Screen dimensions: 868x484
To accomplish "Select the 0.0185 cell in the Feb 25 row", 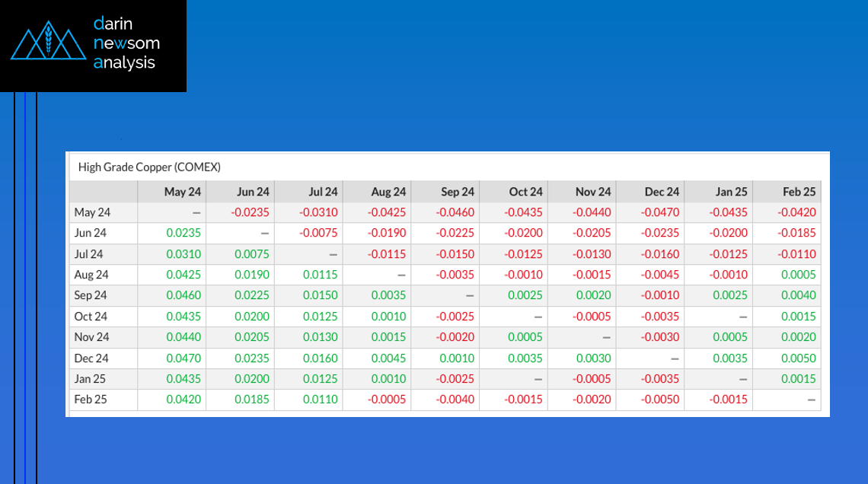I will (252, 399).
